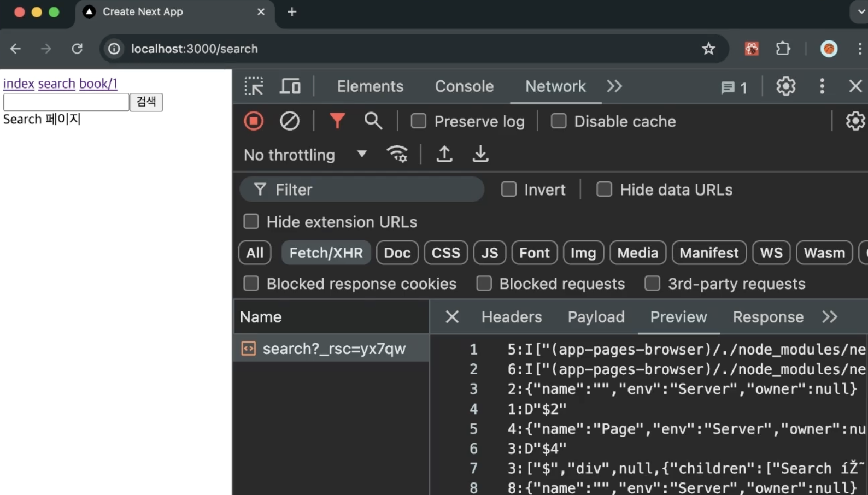The height and width of the screenshot is (495, 868).
Task: Open the Chrome profile avatar
Action: 829,49
